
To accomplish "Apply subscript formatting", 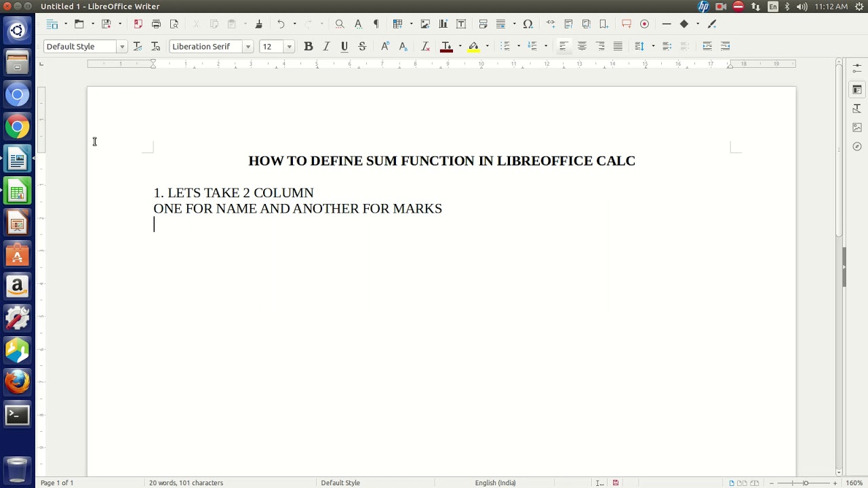I will pos(403,46).
